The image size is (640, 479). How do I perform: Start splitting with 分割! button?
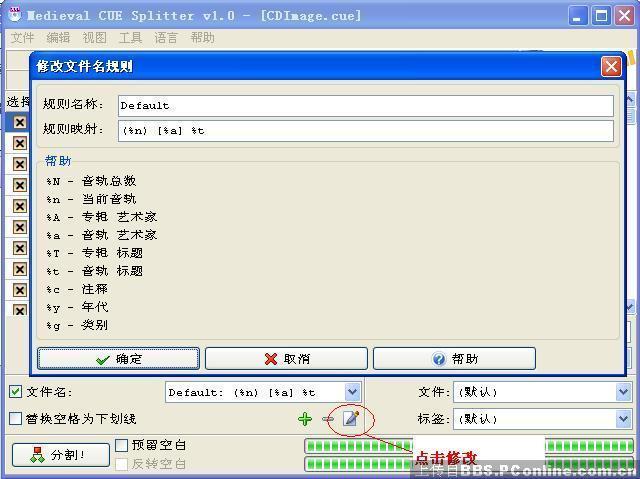click(61, 455)
